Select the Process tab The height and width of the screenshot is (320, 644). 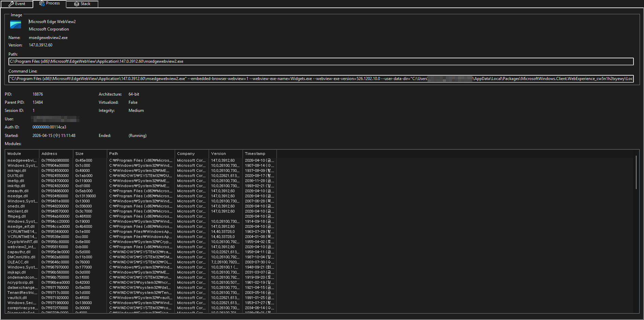point(49,3)
